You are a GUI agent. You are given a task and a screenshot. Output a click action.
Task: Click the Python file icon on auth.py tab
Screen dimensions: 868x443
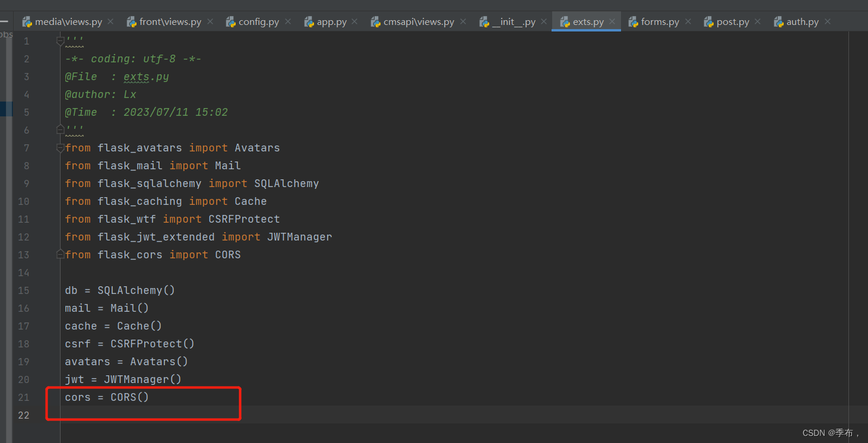pos(778,21)
